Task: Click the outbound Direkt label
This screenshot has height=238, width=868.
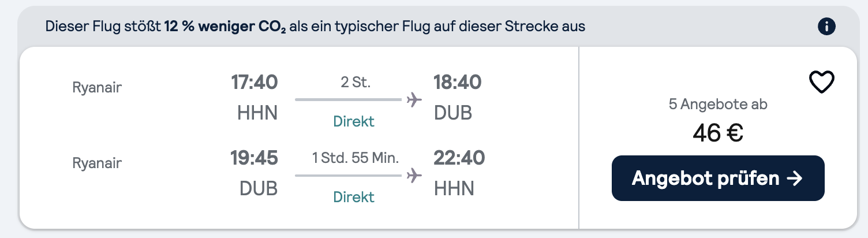Action: point(354,122)
